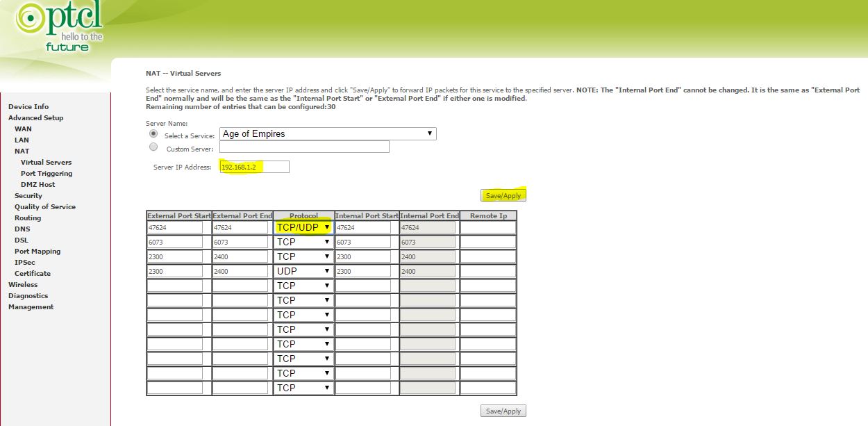Viewport: 868px width, 426px height.
Task: Click Internal Port Start field containing 6073
Action: [x=363, y=242]
